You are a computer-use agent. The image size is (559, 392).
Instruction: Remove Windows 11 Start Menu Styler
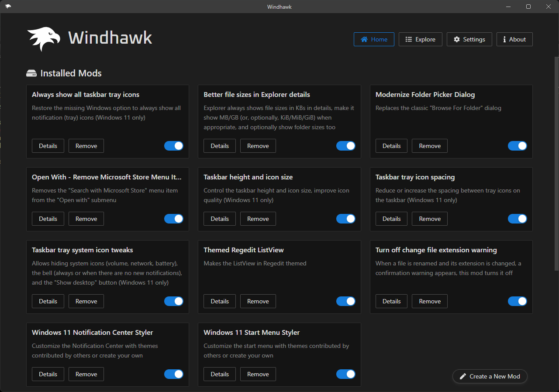click(258, 374)
